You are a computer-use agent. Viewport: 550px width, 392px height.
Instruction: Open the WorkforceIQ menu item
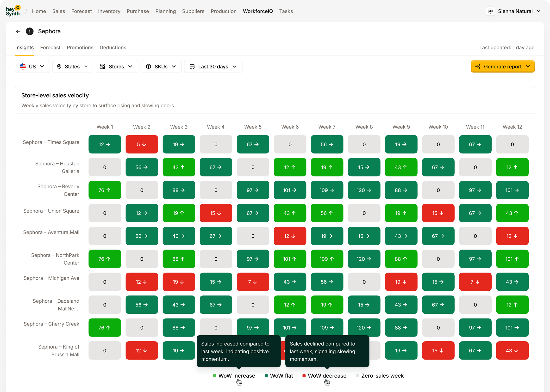pos(257,11)
